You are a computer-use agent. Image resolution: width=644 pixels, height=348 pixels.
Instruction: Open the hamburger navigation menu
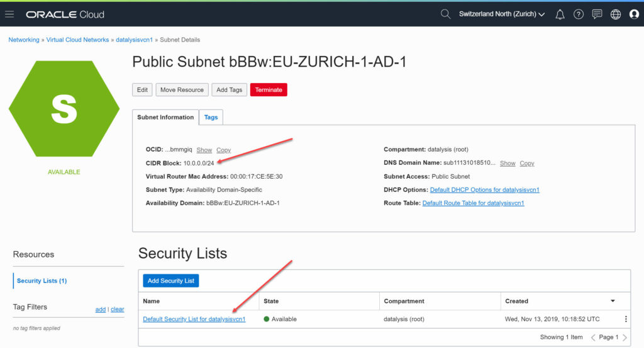pos(9,14)
